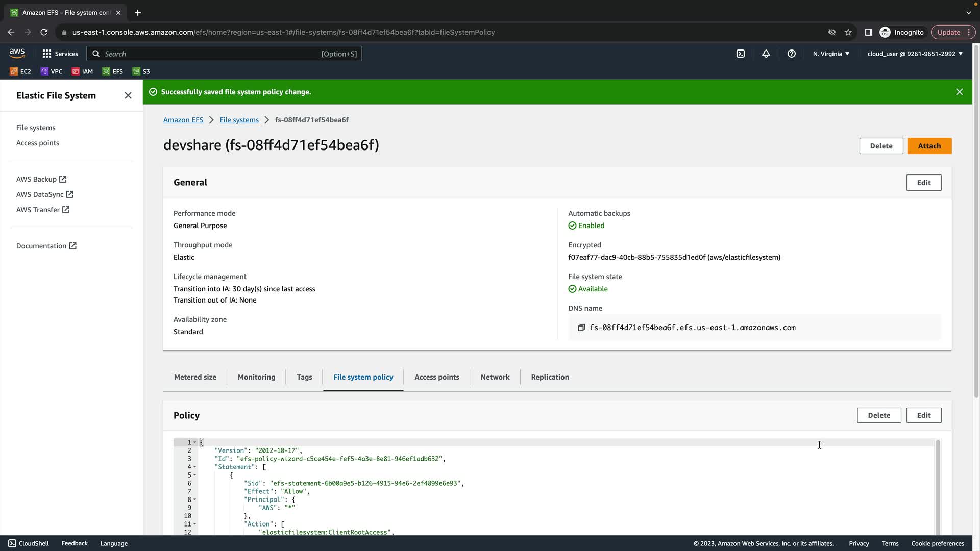980x551 pixels.
Task: Dismiss the success notification banner
Action: tap(959, 92)
